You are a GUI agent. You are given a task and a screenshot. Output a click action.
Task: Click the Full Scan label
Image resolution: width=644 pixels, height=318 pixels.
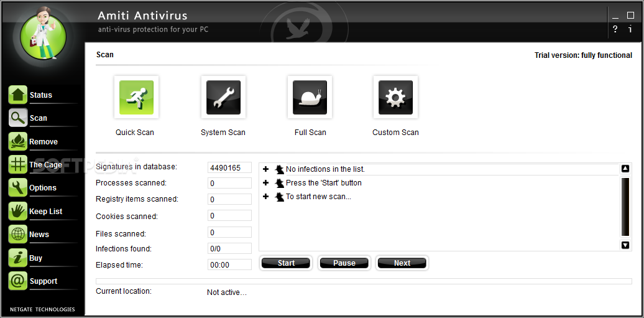click(310, 133)
